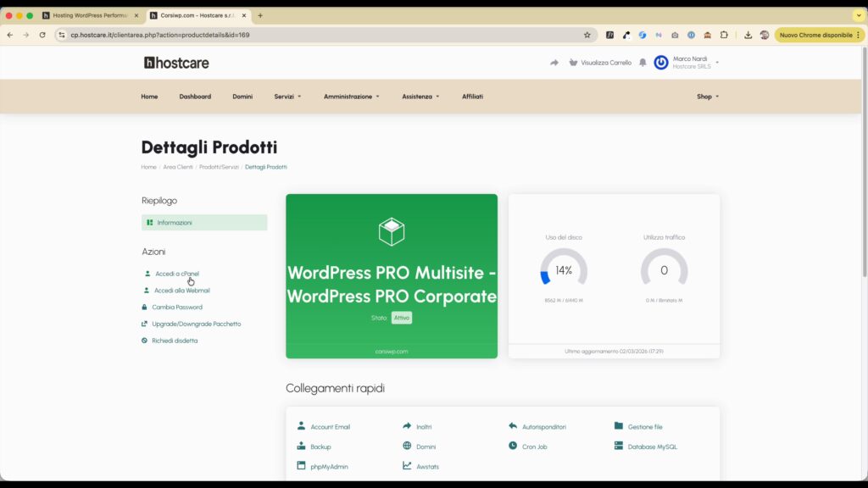This screenshot has height=488, width=868.
Task: Click the Accedi a cPanel link
Action: (176, 274)
